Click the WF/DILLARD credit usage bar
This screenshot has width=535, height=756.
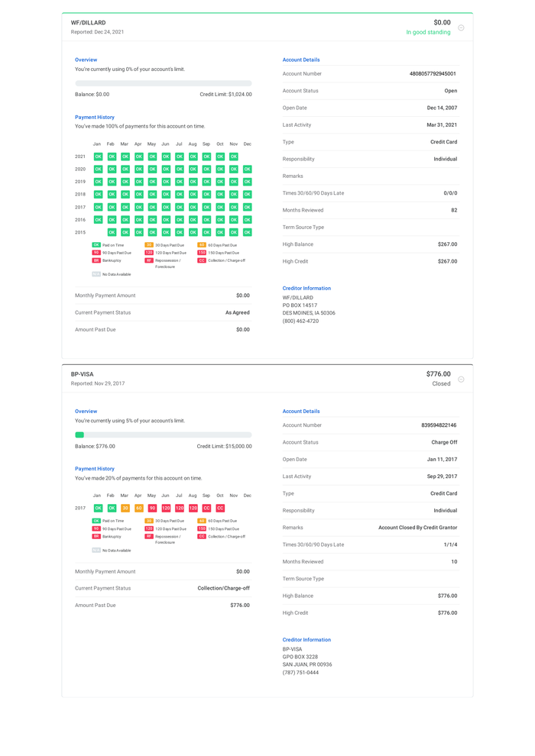click(x=163, y=83)
